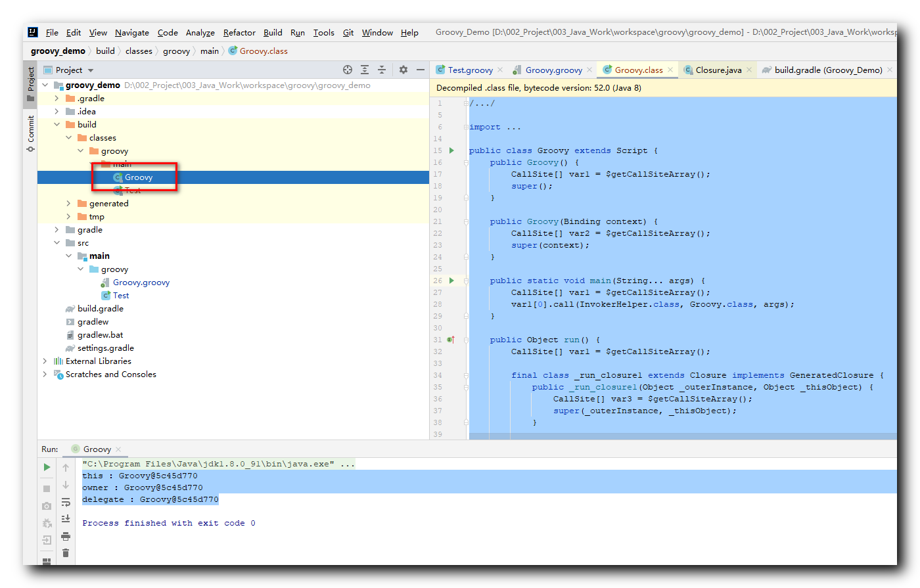The image size is (920, 588).
Task: Toggle Soft-Wrap in the Run console
Action: (66, 502)
